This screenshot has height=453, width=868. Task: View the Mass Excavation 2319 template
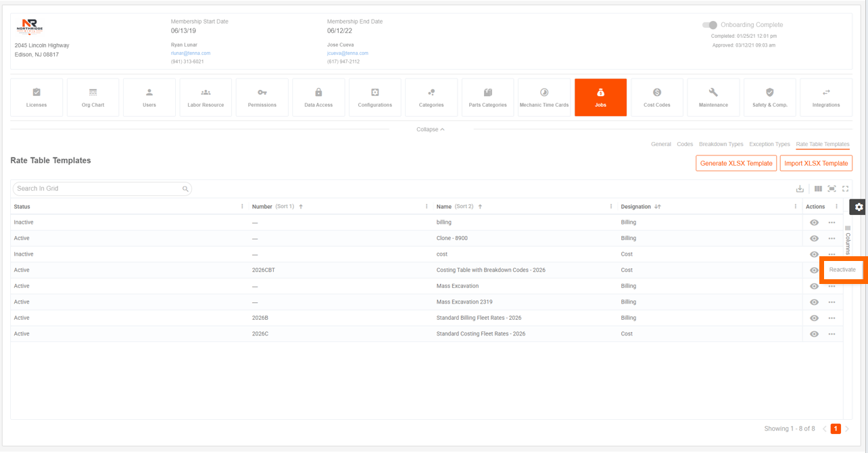814,302
